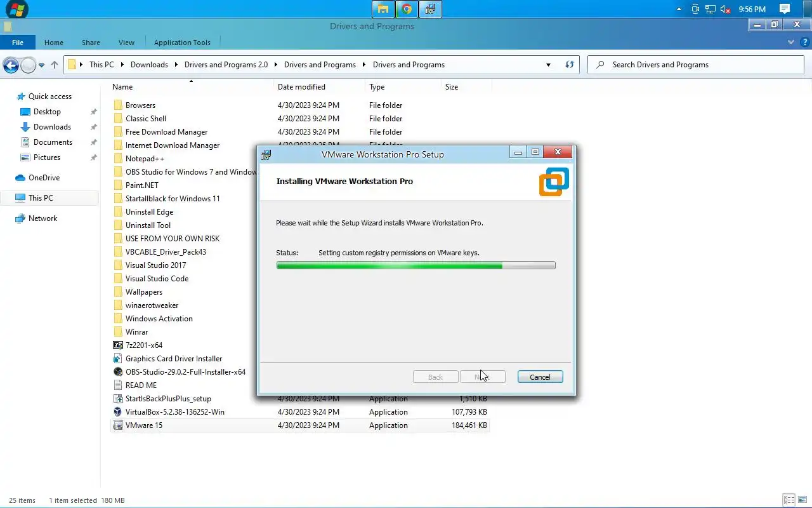
Task: Click the Search Drivers and Programs box
Action: coord(696,65)
